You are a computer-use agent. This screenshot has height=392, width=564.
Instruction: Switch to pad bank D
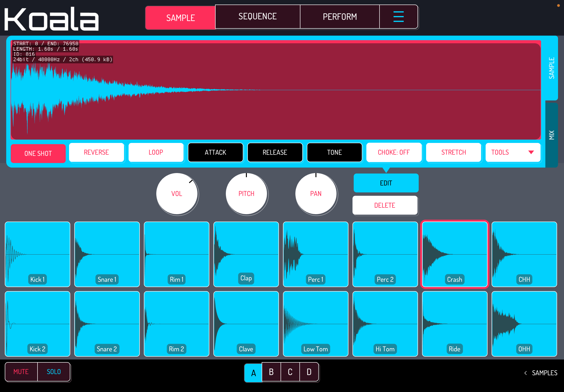coord(309,372)
